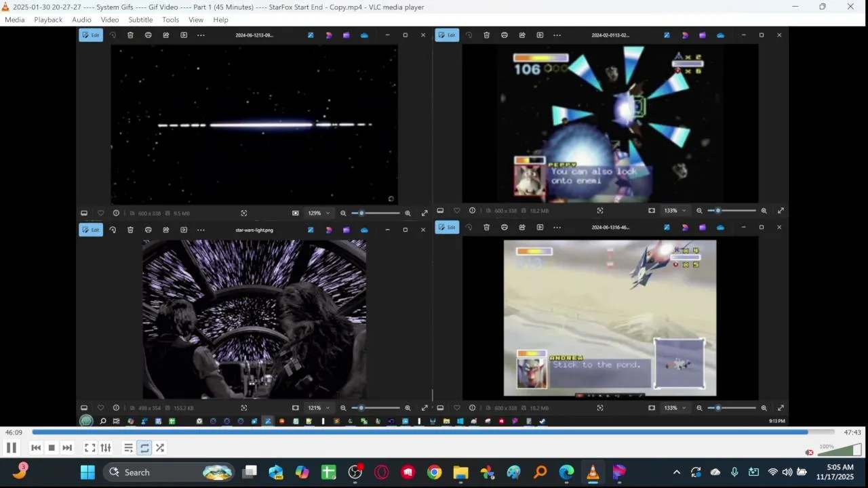Set the VLC volume slider level

point(840,450)
